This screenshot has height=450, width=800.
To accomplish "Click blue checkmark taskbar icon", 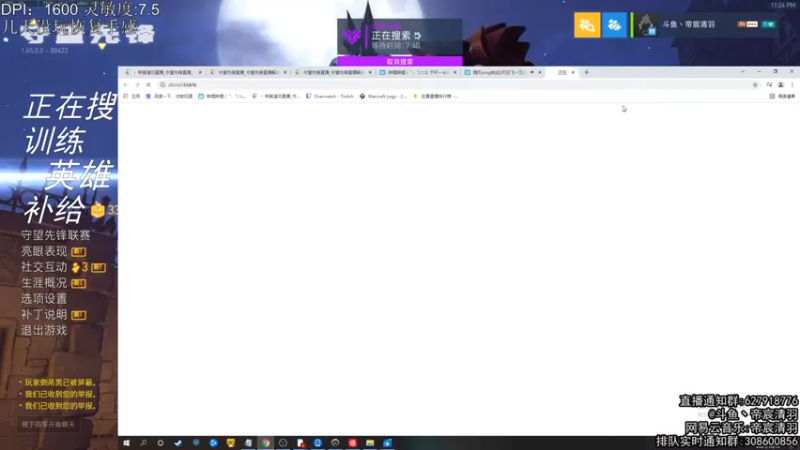I will (x=178, y=443).
